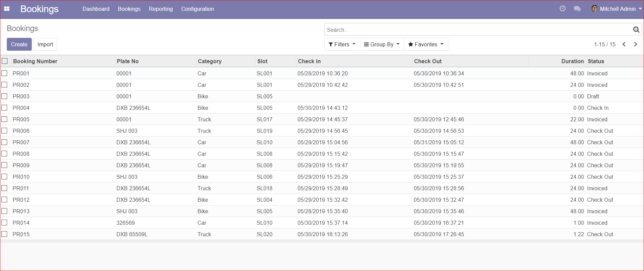The image size is (644, 271).
Task: Click Mitchell Admin avatar picture
Action: coord(594,9)
